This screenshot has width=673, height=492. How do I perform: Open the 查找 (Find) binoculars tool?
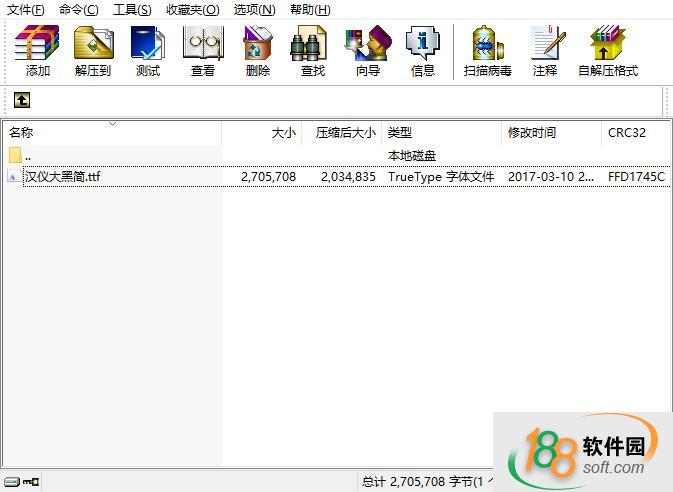pos(313,51)
